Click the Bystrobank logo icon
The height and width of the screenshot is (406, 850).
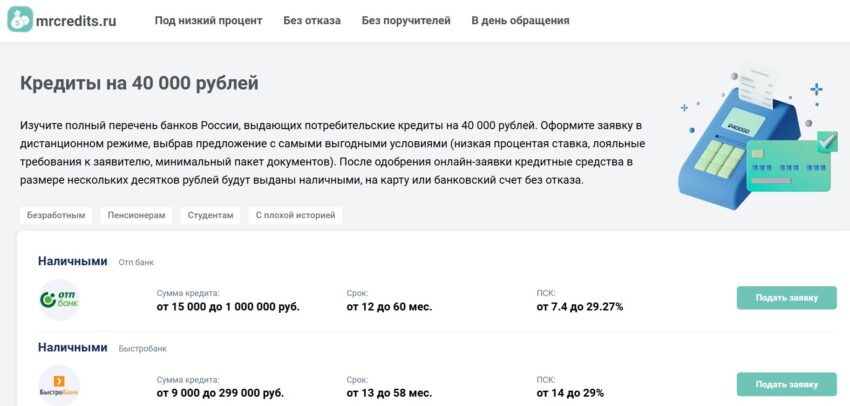tap(59, 385)
